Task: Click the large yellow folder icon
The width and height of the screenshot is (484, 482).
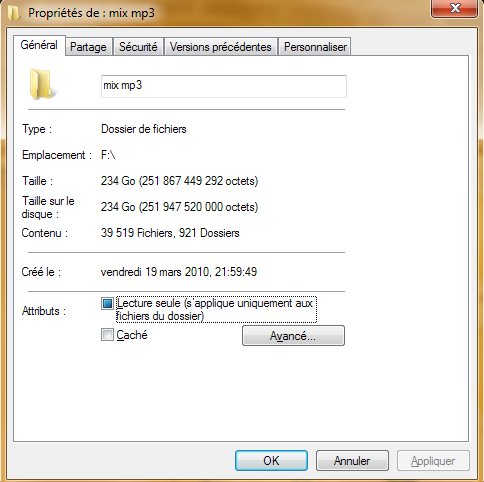Action: [41, 85]
